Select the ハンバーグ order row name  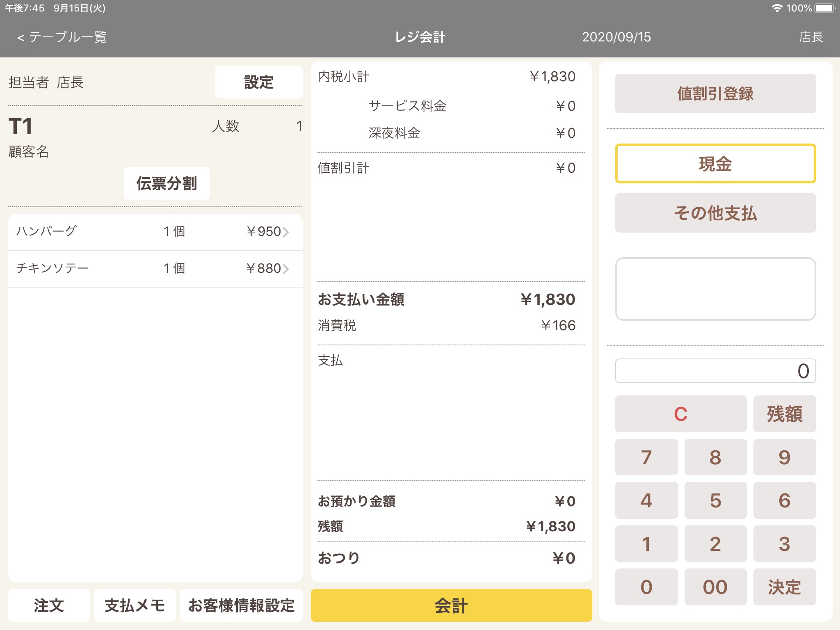(46, 231)
